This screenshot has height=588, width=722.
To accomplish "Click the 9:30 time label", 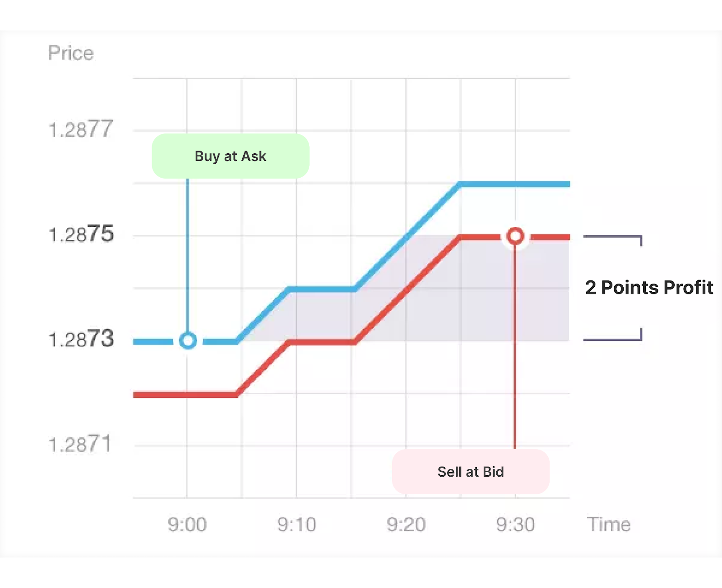I will [515, 524].
